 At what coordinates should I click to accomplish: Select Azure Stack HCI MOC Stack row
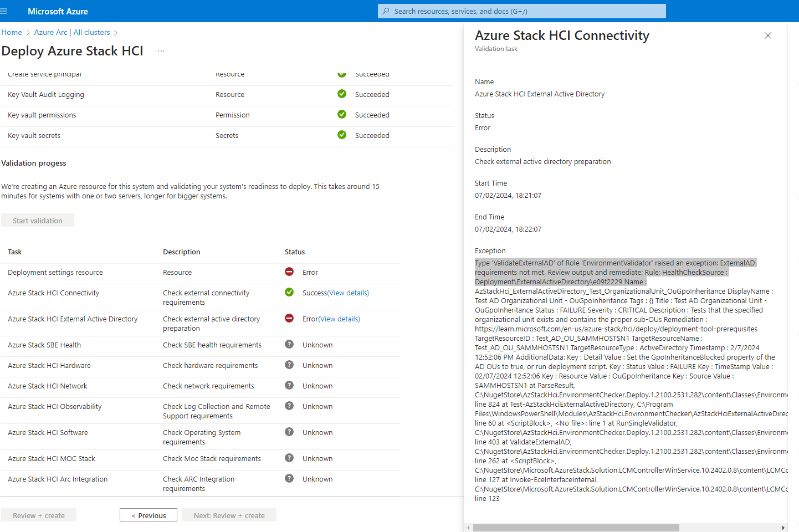click(199, 458)
